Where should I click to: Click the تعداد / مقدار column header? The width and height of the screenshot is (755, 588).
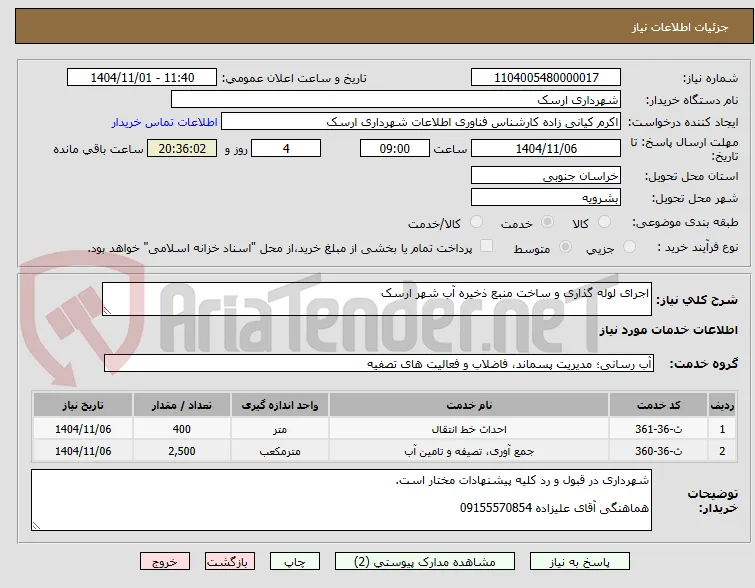[x=182, y=405]
